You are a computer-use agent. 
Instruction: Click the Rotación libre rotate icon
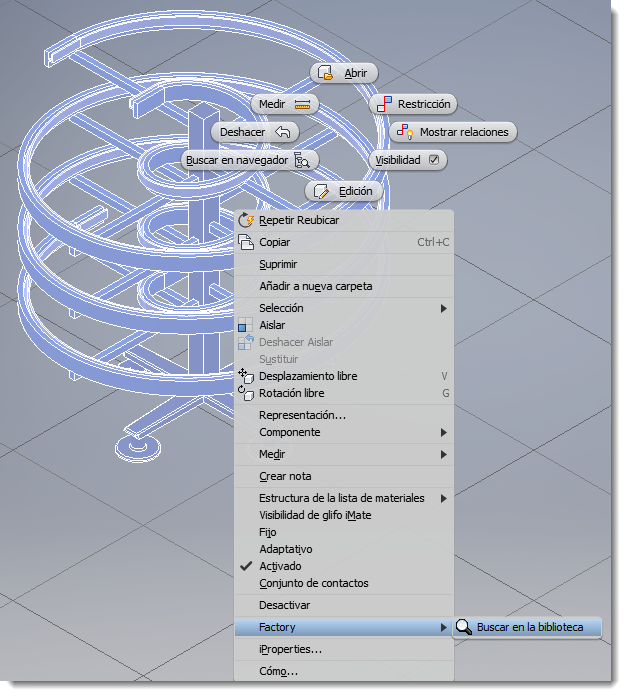coord(246,393)
